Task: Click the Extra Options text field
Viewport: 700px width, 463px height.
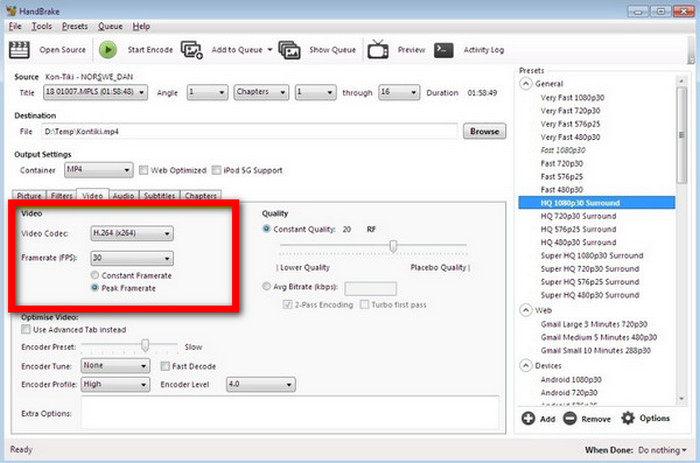Action: click(290, 413)
